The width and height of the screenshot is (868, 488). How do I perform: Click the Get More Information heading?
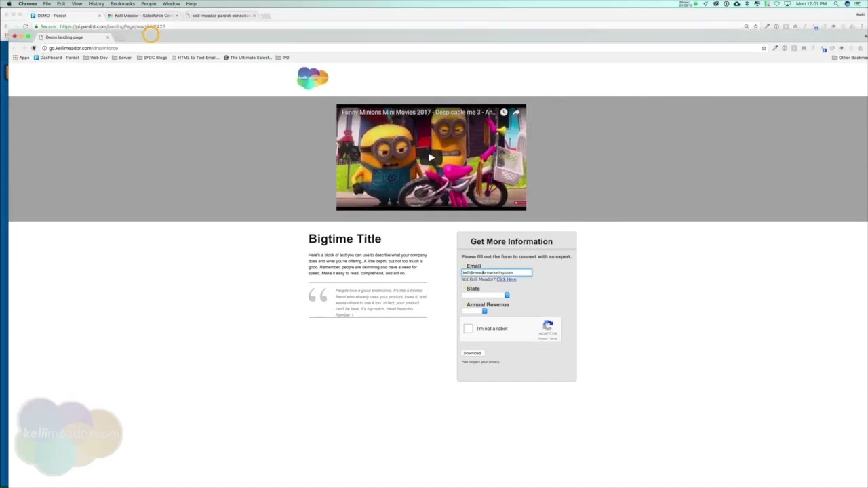(x=511, y=241)
